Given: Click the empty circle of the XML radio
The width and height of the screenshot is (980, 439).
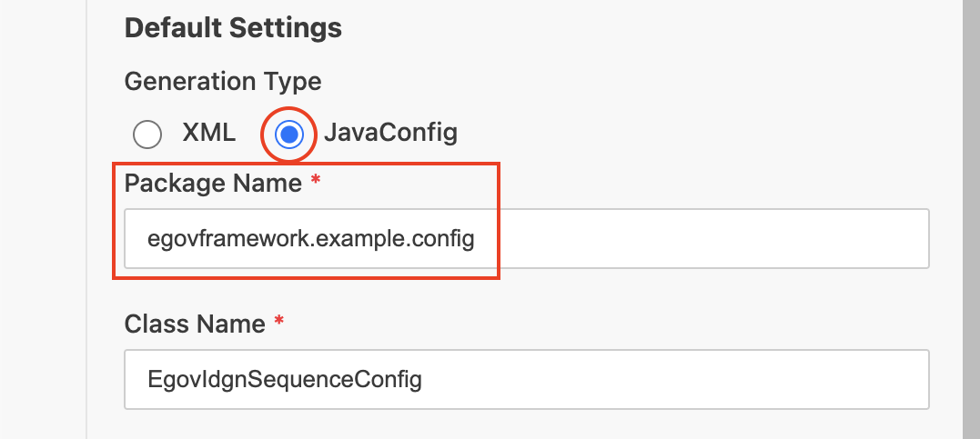Looking at the screenshot, I should 146,135.
